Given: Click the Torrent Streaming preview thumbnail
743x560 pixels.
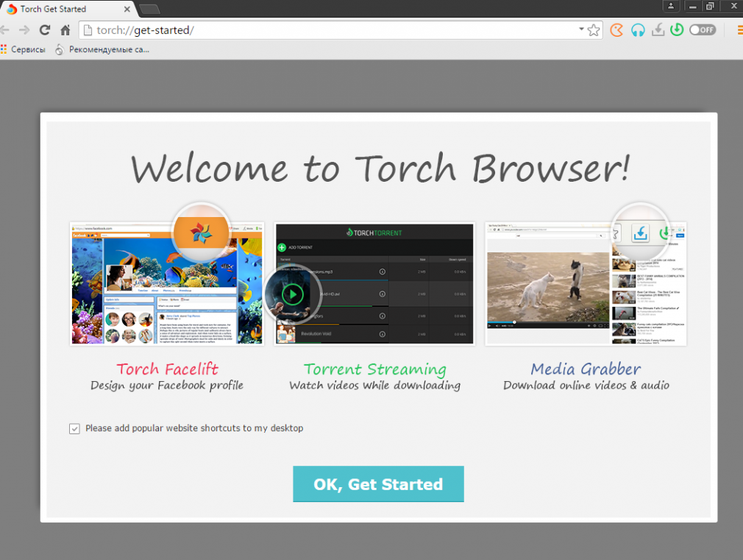Looking at the screenshot, I should pyautogui.click(x=374, y=283).
